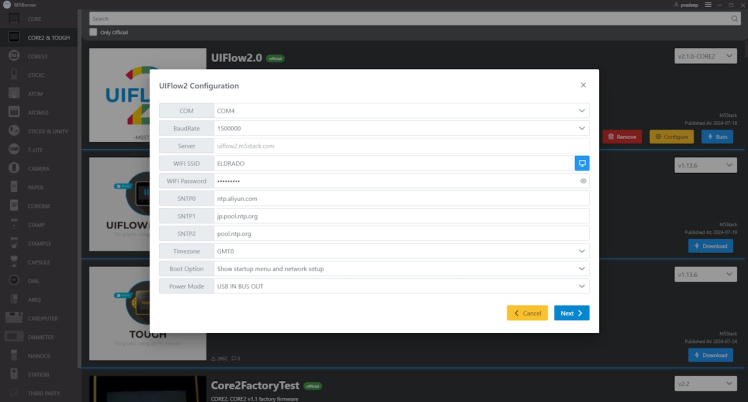The width and height of the screenshot is (748, 402).
Task: Open the COM port dropdown
Action: [x=401, y=111]
